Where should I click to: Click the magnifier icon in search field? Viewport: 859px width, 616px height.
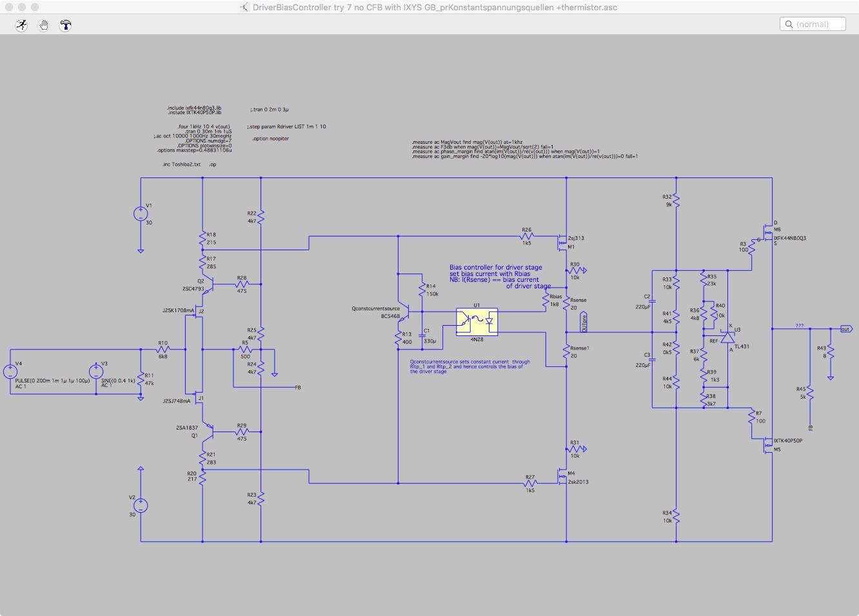pos(789,25)
